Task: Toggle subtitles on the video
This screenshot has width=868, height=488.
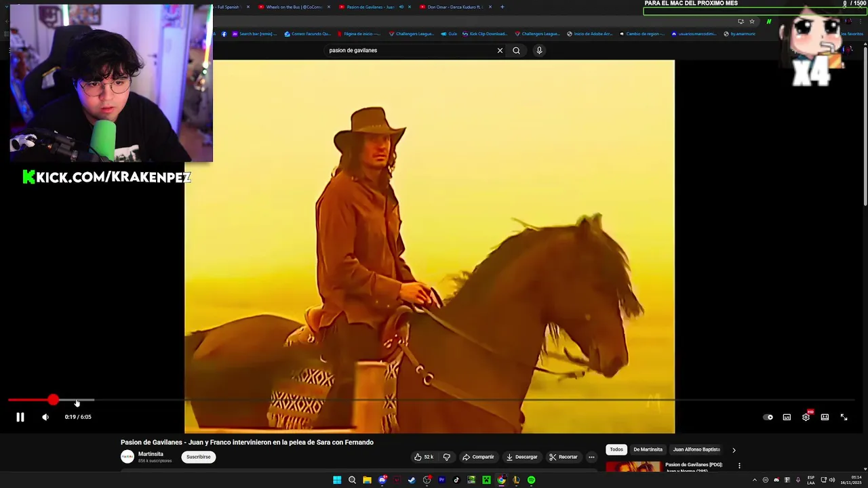Action: coord(787,417)
